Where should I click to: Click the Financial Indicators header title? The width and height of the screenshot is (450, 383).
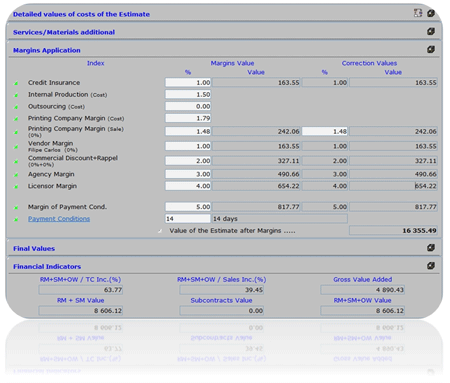tap(47, 266)
